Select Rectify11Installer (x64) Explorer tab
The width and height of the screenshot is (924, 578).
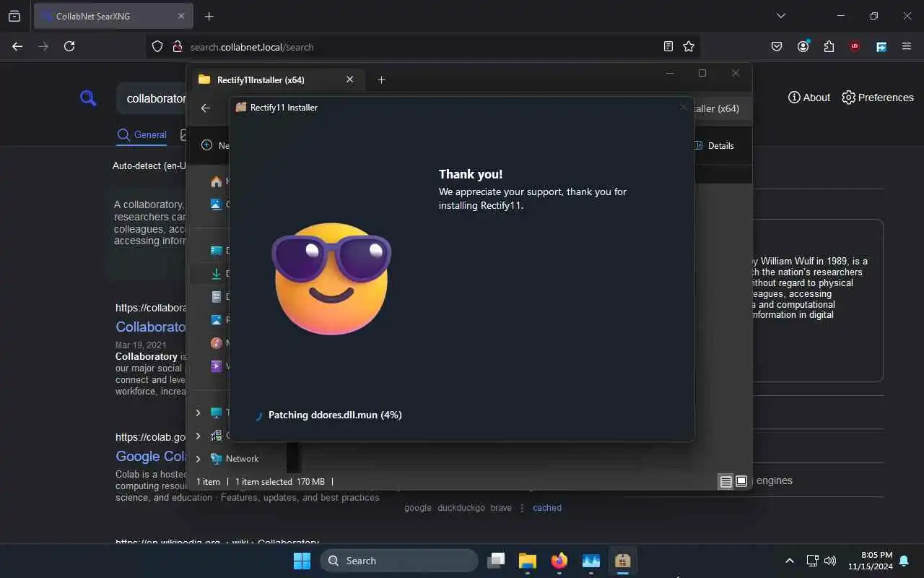point(275,79)
